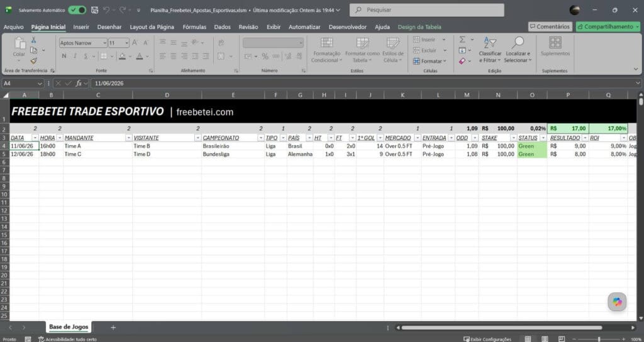Switch to the Design da Tabela tab

click(419, 27)
